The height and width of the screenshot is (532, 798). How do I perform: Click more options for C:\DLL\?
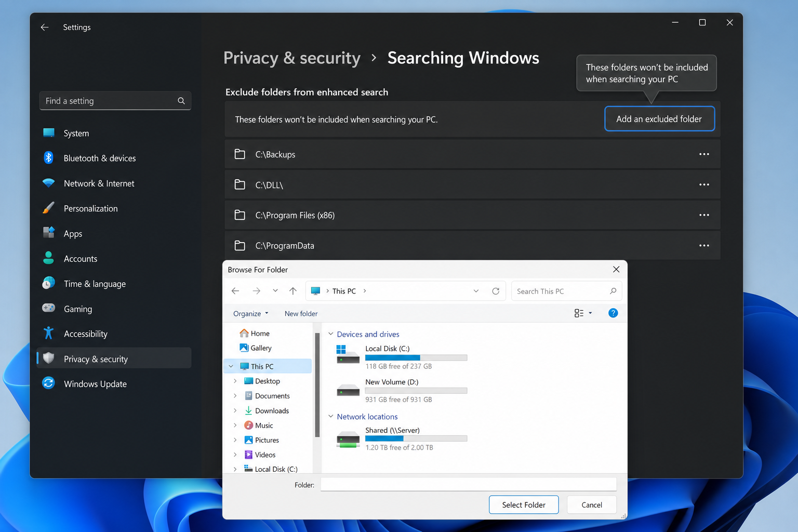point(704,184)
